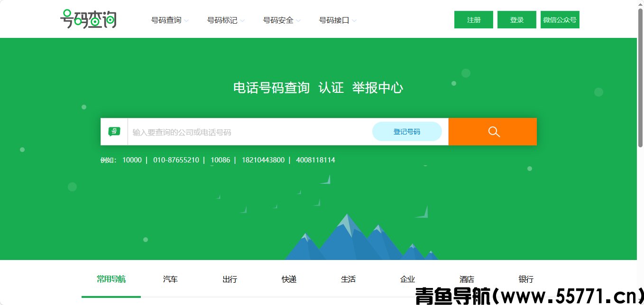Click the page vertical scrollbar thumb
The image size is (644, 305).
click(640, 78)
